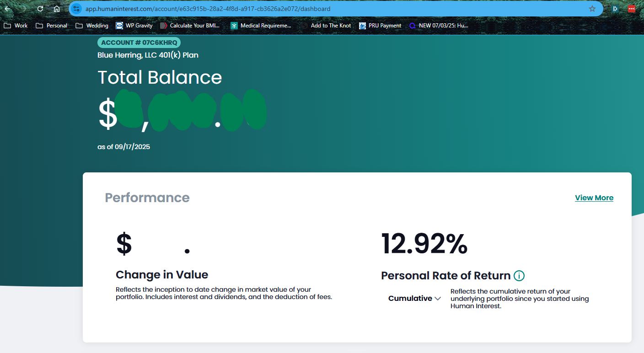Open the red extension icon in toolbar
The width and height of the screenshot is (644, 353).
point(632,9)
